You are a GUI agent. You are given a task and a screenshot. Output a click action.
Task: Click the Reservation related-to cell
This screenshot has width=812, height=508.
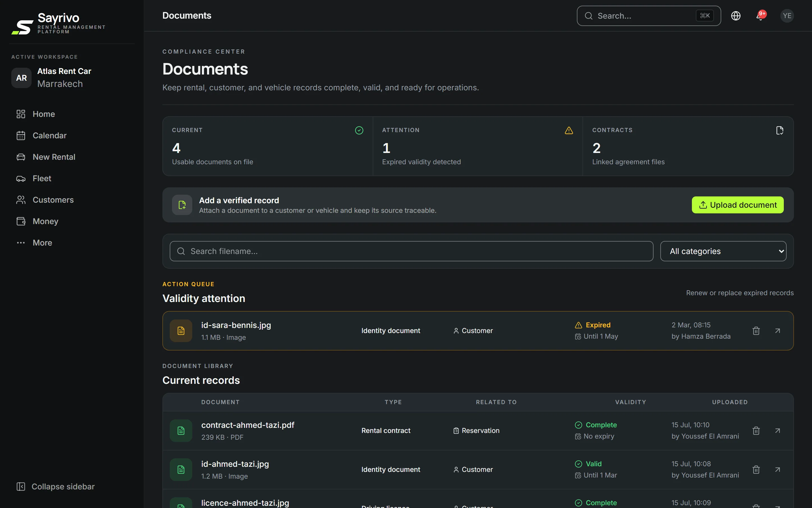click(x=476, y=430)
